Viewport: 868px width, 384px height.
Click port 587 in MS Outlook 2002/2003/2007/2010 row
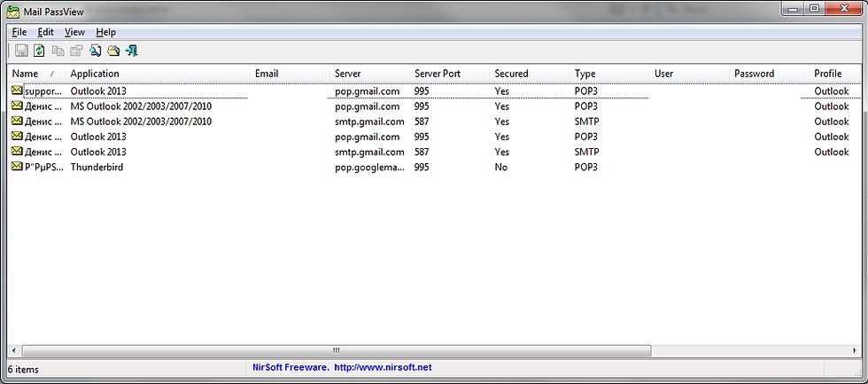click(422, 121)
